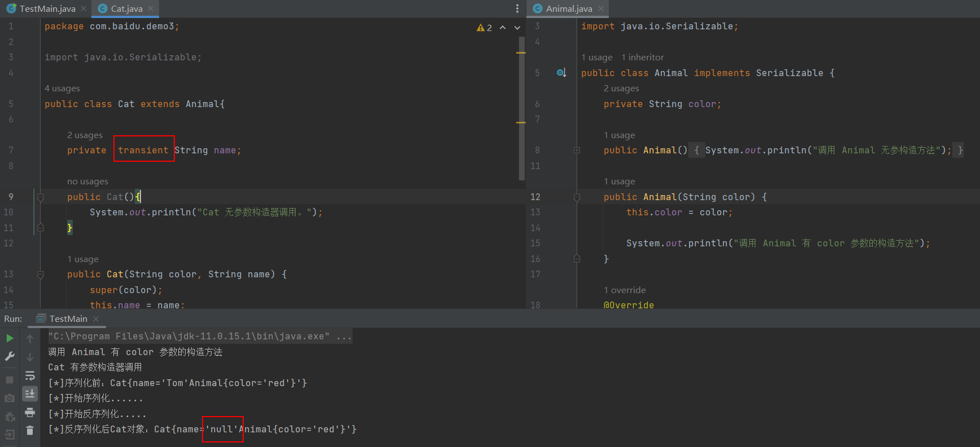Click line number 12 in Animal.java gutter
Image resolution: width=980 pixels, height=447 pixels.
535,197
